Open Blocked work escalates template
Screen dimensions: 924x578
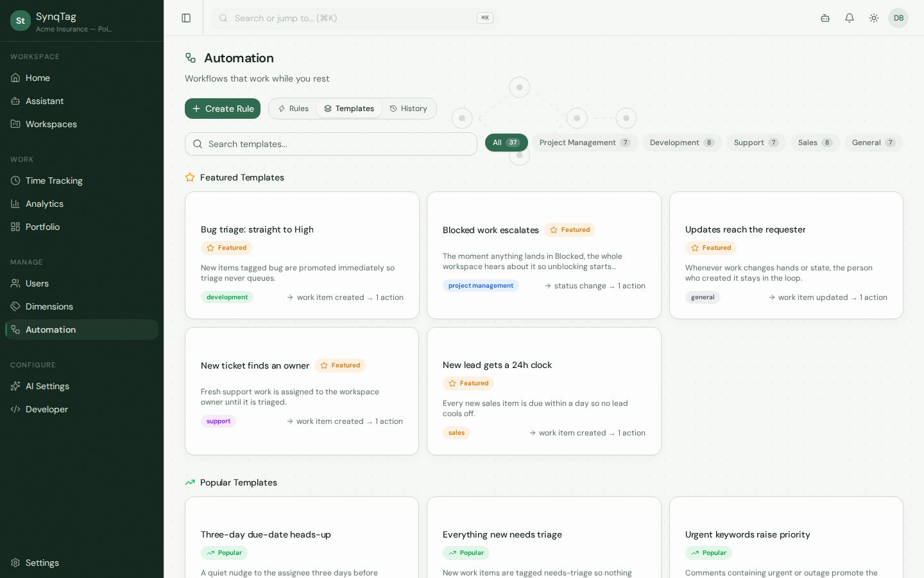pyautogui.click(x=544, y=255)
